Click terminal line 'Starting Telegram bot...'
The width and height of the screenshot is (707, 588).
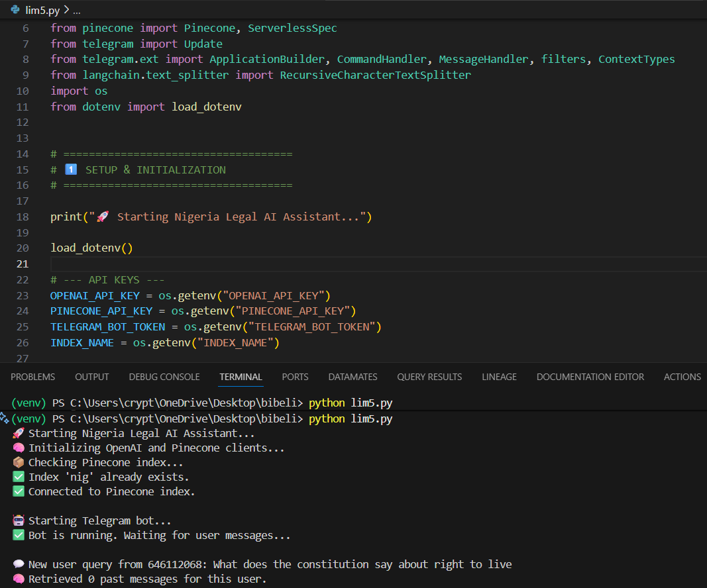pyautogui.click(x=99, y=520)
